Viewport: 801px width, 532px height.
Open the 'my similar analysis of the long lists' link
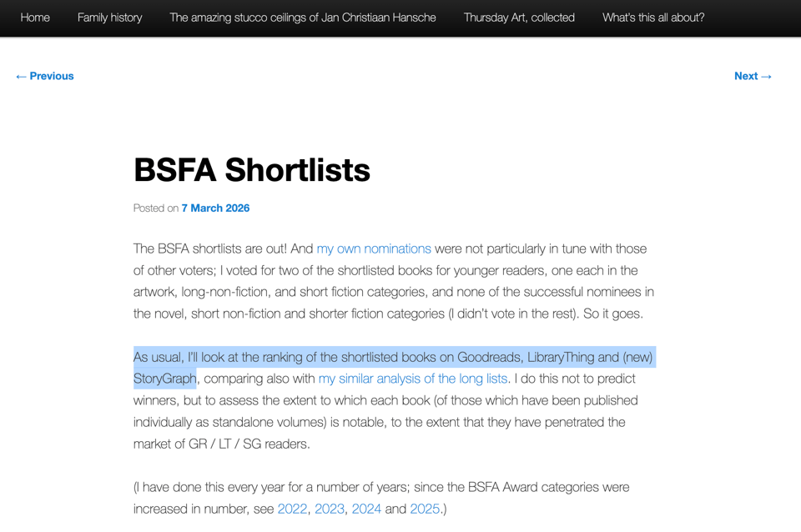[412, 378]
